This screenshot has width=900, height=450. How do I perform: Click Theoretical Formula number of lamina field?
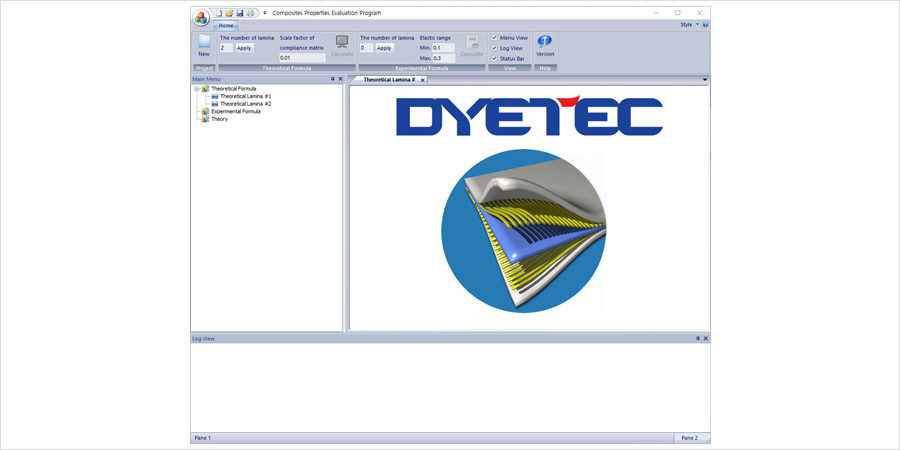click(x=226, y=48)
